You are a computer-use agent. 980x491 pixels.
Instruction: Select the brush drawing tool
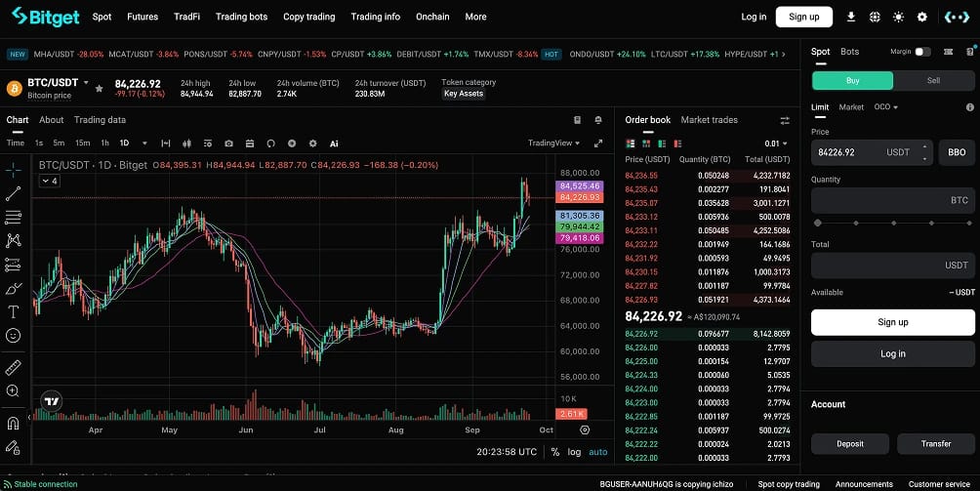click(x=13, y=288)
